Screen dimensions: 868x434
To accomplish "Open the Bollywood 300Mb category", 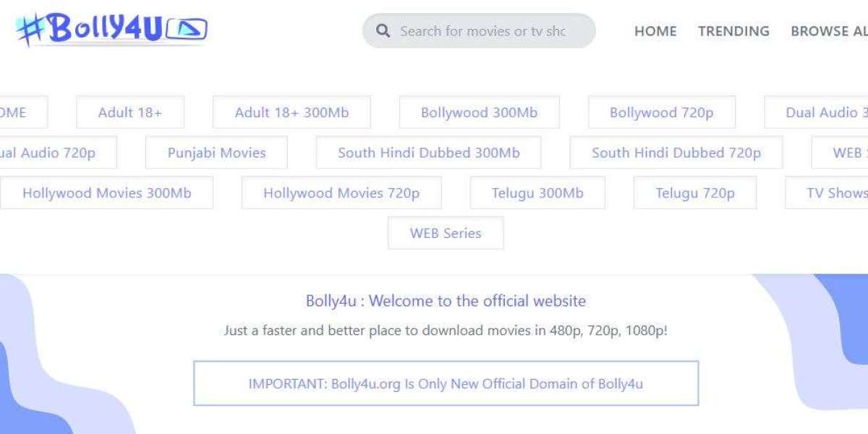I will (x=479, y=113).
